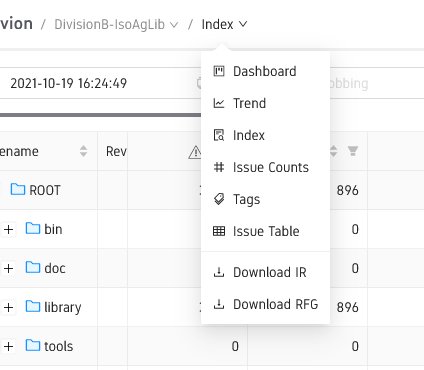
Task: Select Download RFG menu entry
Action: pos(265,304)
